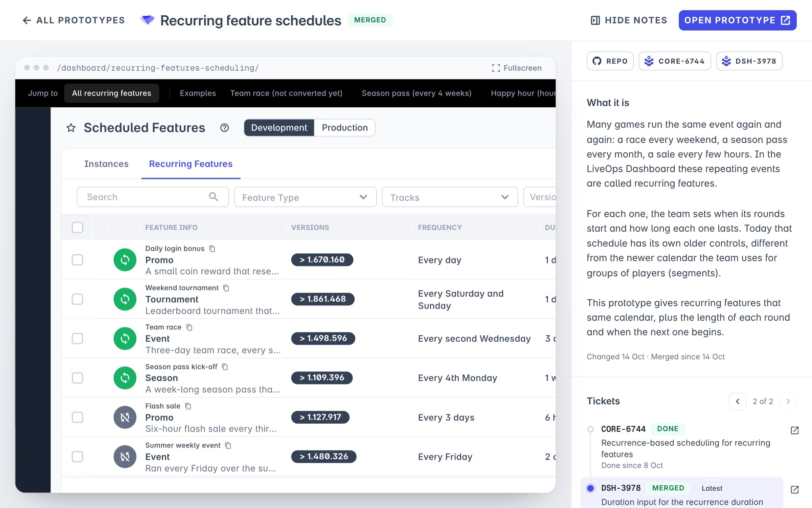Click the green recurring icon for Weekend tournament

[x=125, y=299]
